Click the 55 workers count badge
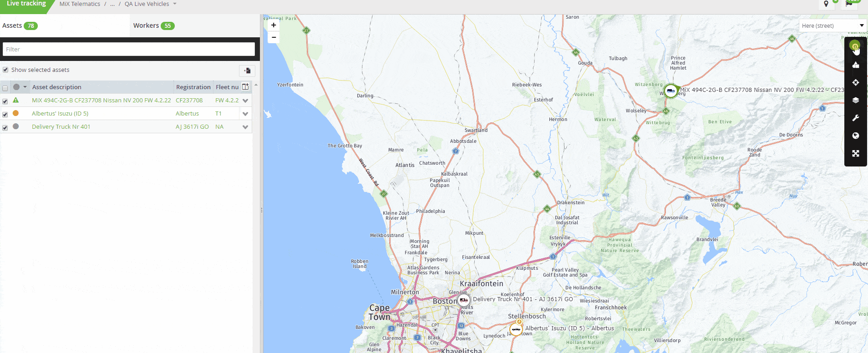868x353 pixels. [x=168, y=26]
